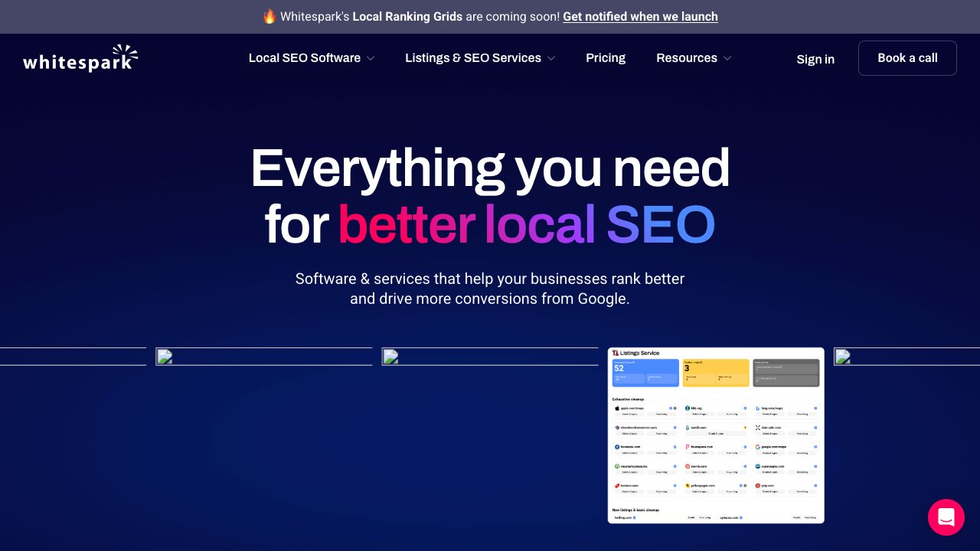Expand the Resources dropdown arrow
This screenshot has width=980, height=551.
(727, 58)
